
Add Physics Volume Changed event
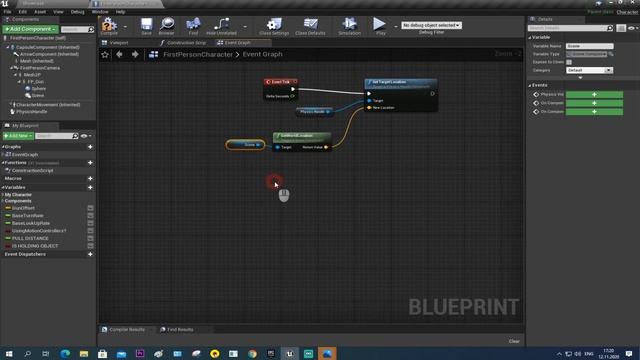click(x=594, y=94)
